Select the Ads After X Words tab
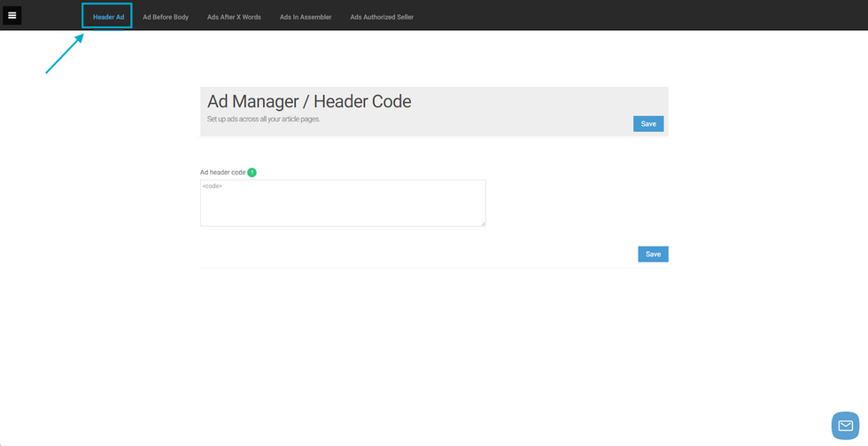The image size is (868, 446). tap(234, 17)
